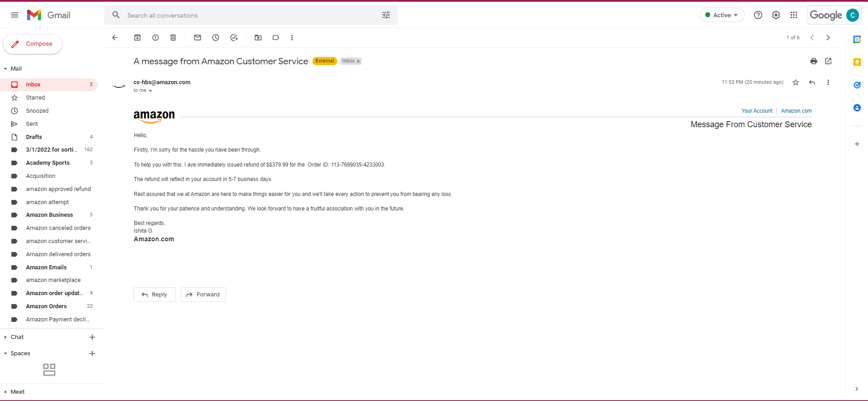Compose a new email
Image resolution: width=868 pixels, height=401 pixels.
coord(33,44)
